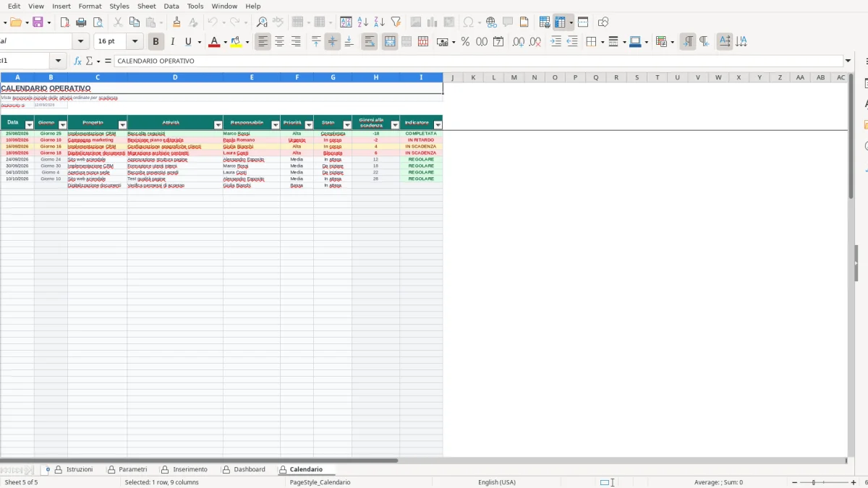Set font color using the red A

[x=213, y=42]
